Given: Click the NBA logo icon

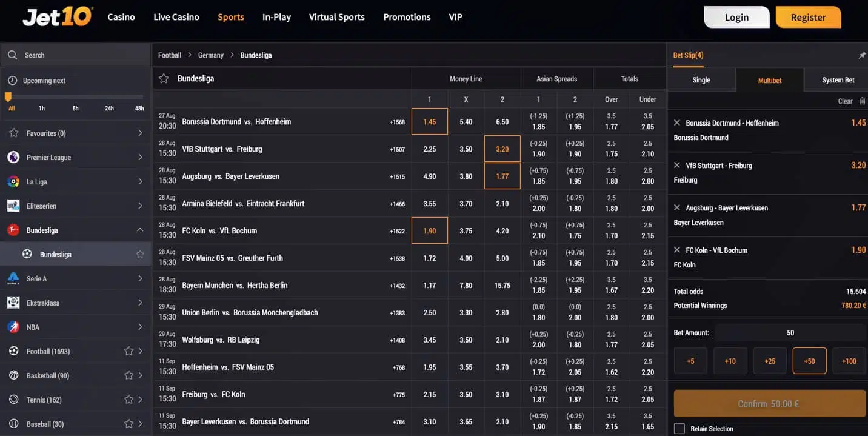Looking at the screenshot, I should pyautogui.click(x=13, y=327).
